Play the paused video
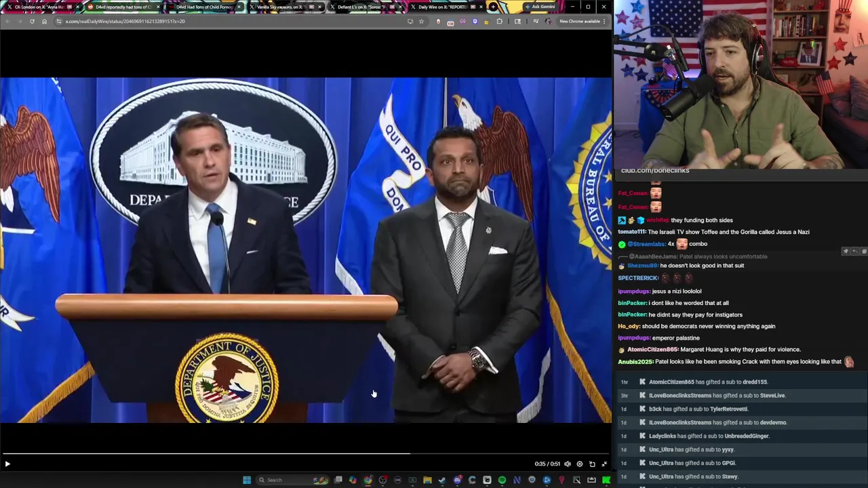The height and width of the screenshot is (488, 868). click(7, 464)
